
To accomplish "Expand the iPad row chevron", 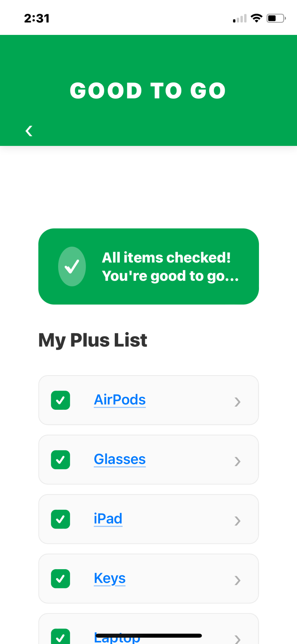I will click(x=238, y=521).
